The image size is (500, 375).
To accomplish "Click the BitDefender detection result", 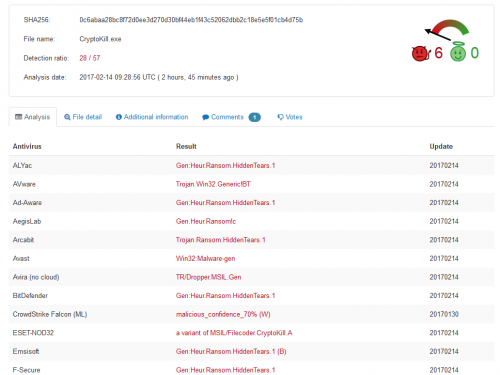I will click(226, 296).
